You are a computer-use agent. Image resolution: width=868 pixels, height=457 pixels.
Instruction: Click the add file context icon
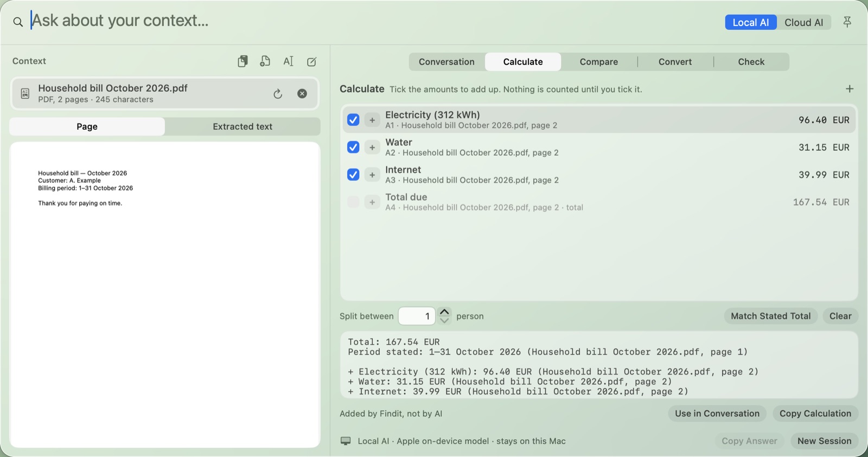tap(265, 61)
